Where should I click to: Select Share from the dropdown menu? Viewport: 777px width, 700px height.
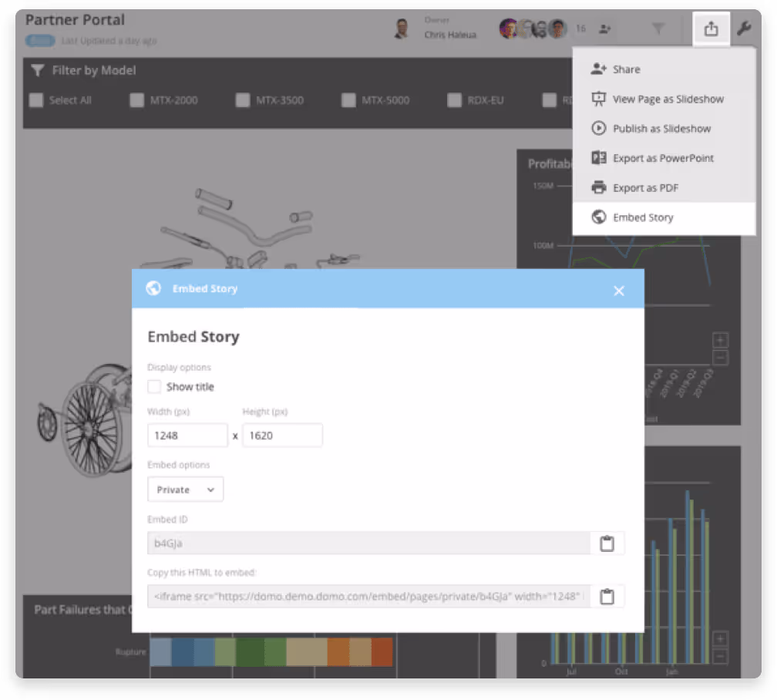point(664,69)
